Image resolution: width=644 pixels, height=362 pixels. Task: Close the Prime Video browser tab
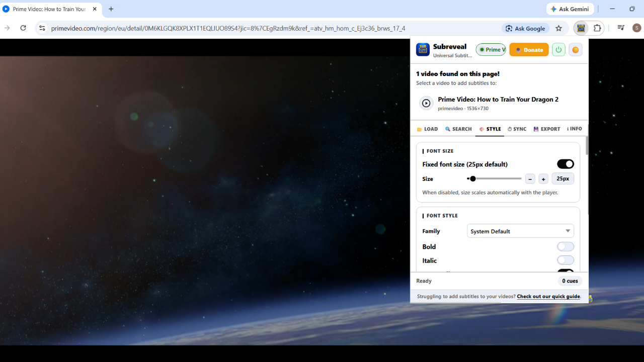[x=95, y=9]
